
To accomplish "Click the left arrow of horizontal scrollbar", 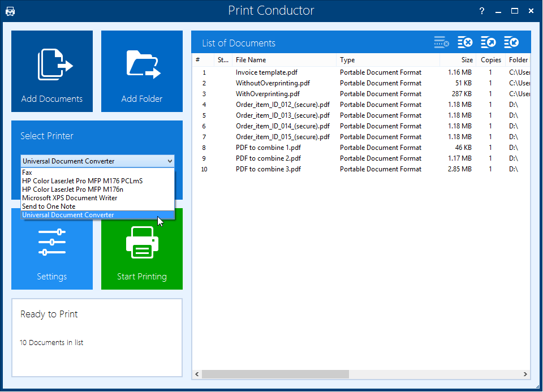I will point(197,374).
